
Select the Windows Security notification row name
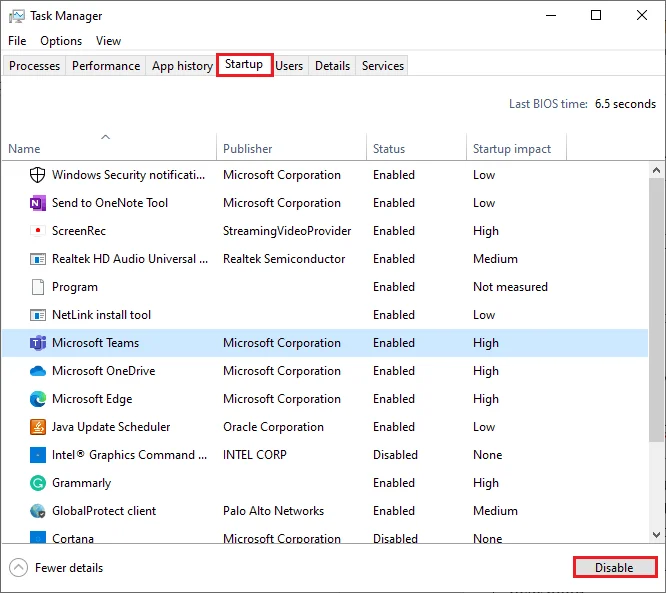(x=128, y=175)
